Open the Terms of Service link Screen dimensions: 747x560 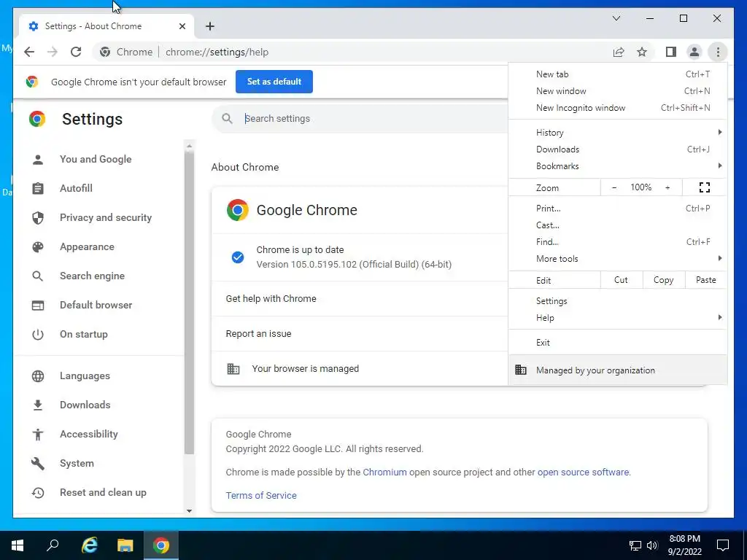point(261,495)
